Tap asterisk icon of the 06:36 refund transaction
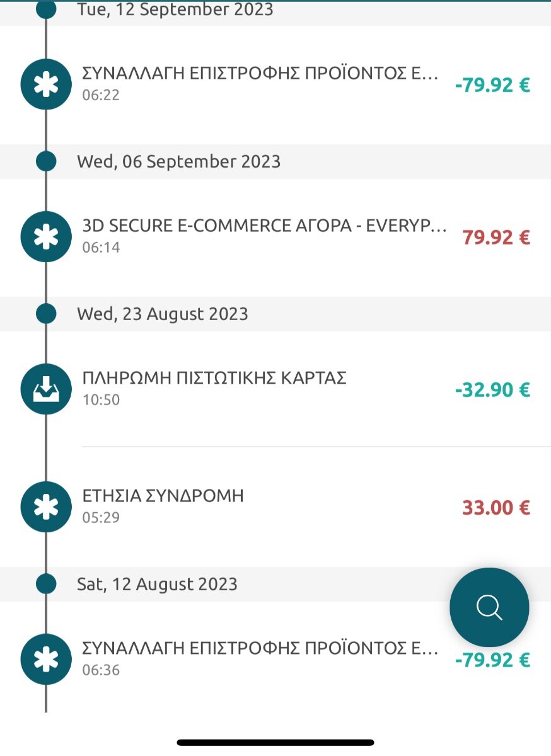 tap(46, 660)
